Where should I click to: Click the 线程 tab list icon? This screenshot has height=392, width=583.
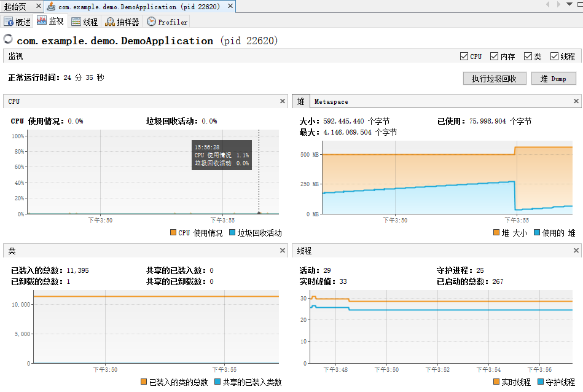pos(76,22)
